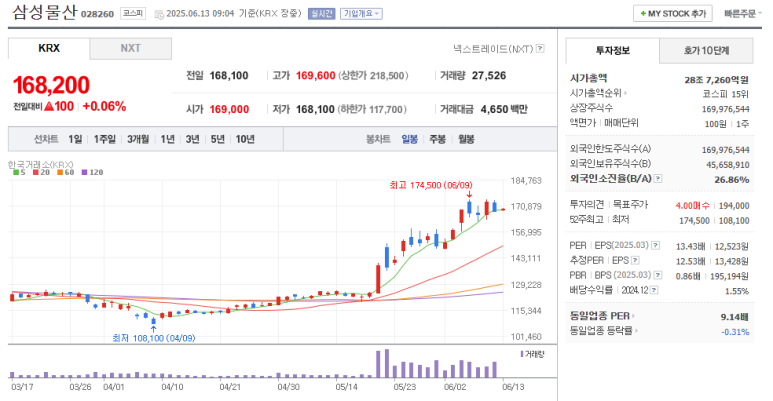This screenshot has width=773, height=401.
Task: Click help icon beside PBR BPS(2025.03)
Action: point(658,275)
